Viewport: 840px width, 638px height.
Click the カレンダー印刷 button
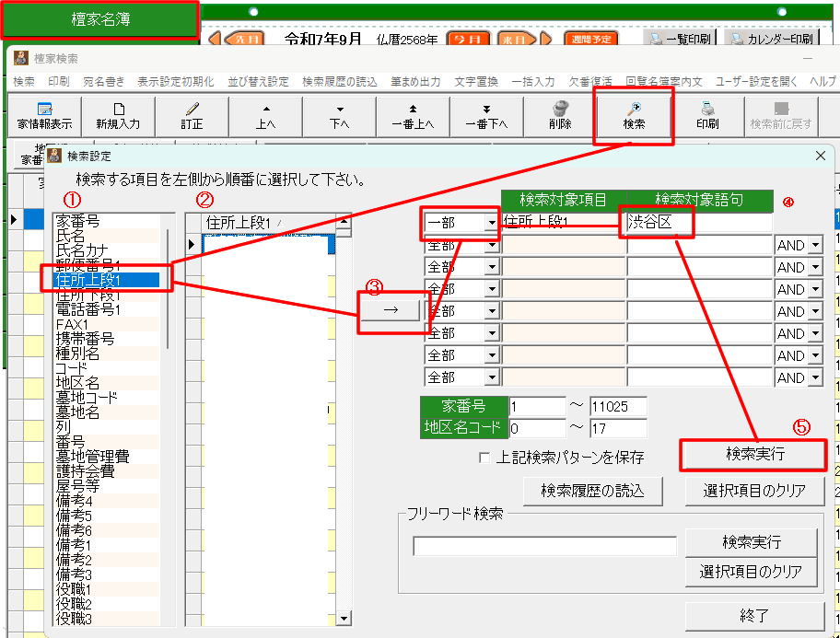point(772,39)
